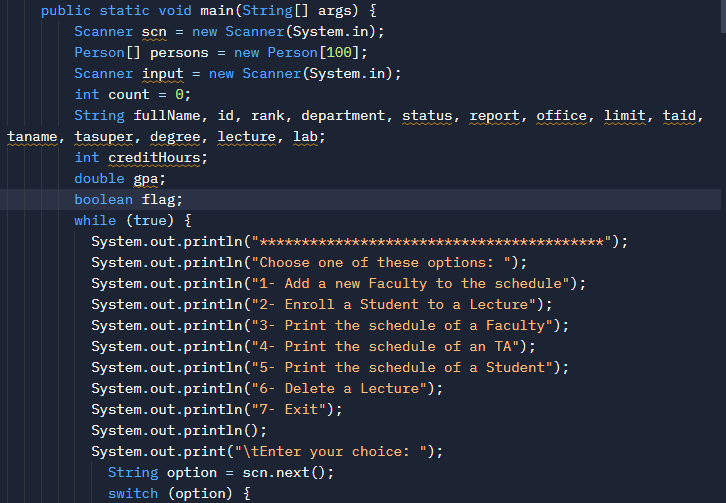Click the variable 'fullName' in String declaration
This screenshot has height=503, width=726.
coord(167,115)
